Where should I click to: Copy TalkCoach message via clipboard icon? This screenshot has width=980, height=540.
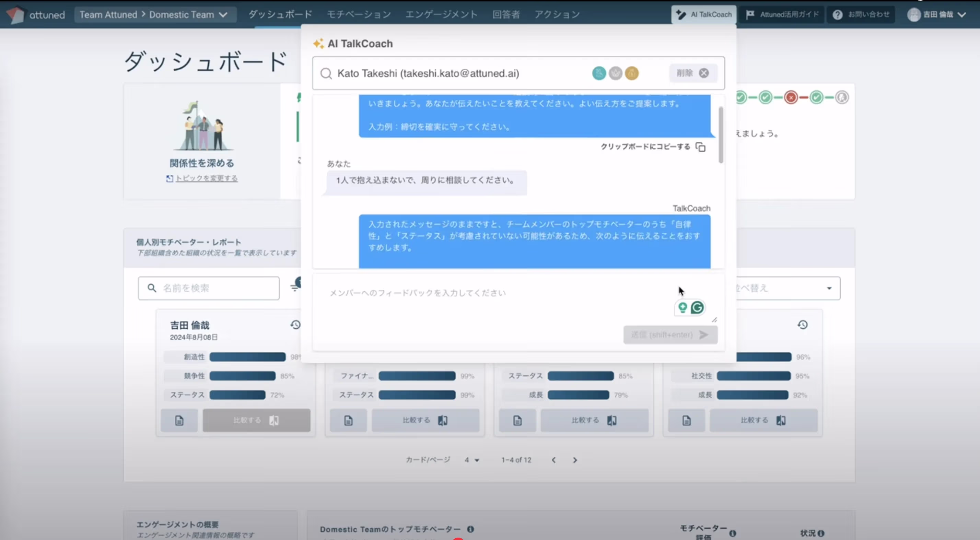coord(700,147)
